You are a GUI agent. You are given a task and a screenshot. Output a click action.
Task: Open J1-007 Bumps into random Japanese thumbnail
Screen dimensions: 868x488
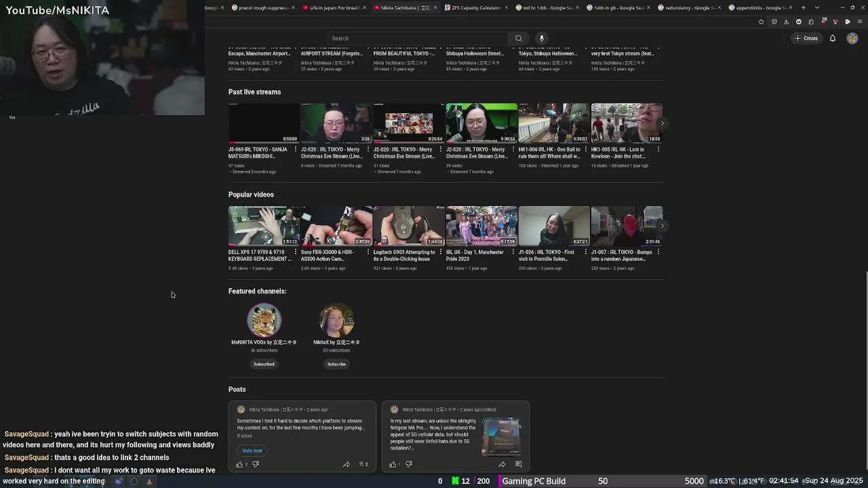(627, 226)
